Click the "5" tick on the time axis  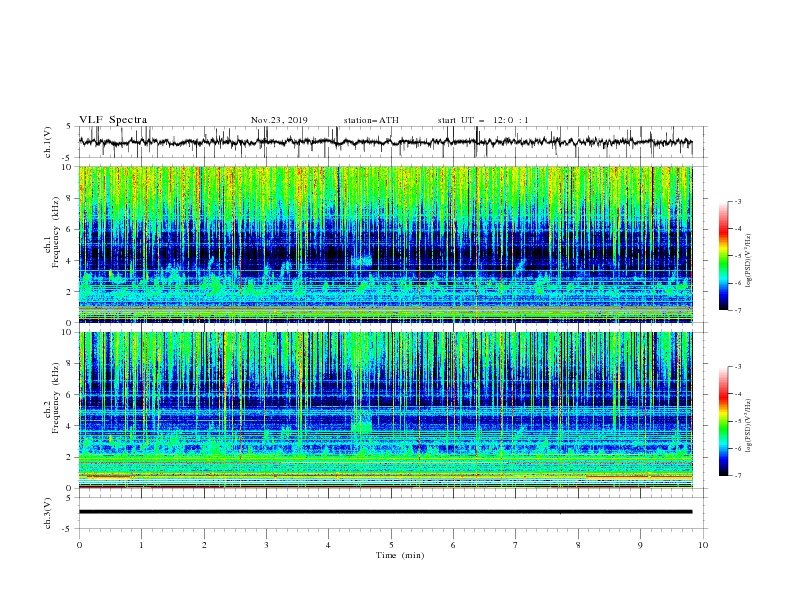pyautogui.click(x=391, y=545)
